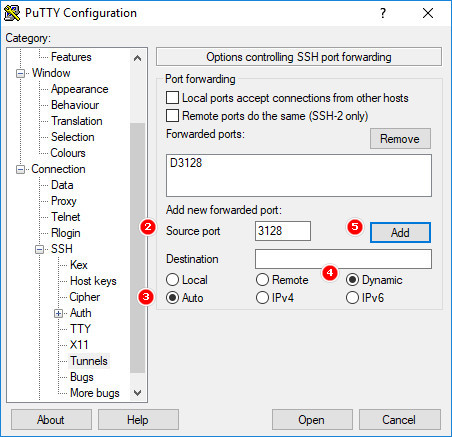Screen dimensions: 452x437
Task: Select the Local radio button
Action: pos(172,280)
